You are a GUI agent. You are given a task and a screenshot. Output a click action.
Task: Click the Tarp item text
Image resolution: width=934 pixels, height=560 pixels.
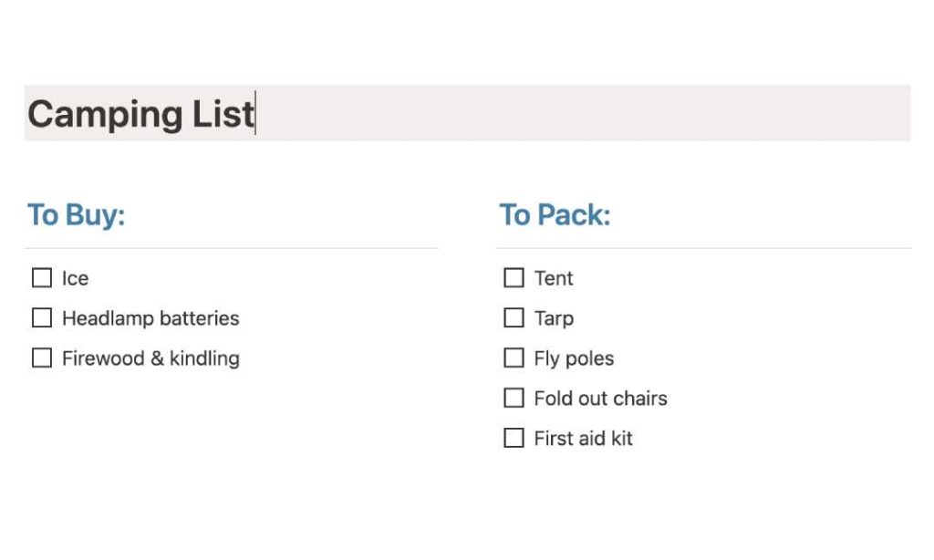click(554, 318)
